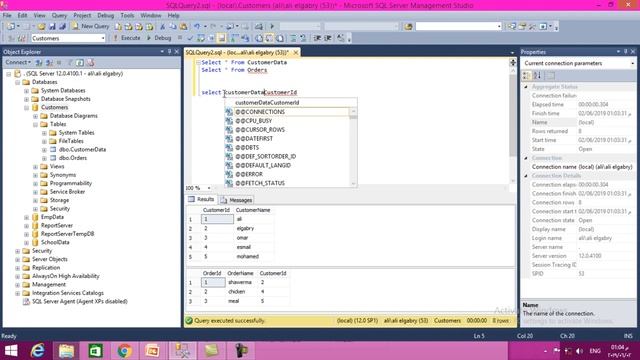Click the Open File folder icon

pyautogui.click(x=42, y=27)
